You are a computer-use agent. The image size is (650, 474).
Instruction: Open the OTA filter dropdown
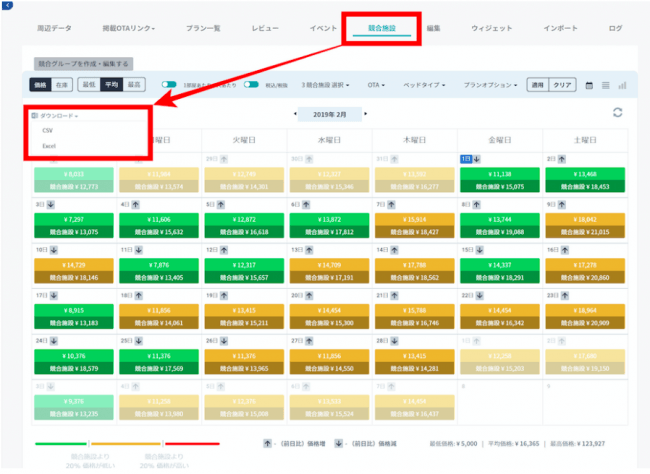376,85
